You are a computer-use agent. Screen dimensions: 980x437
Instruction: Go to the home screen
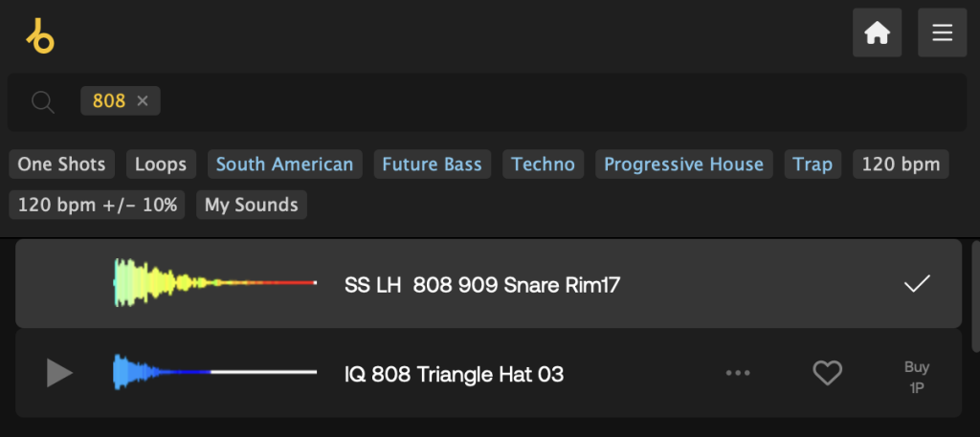[x=877, y=33]
